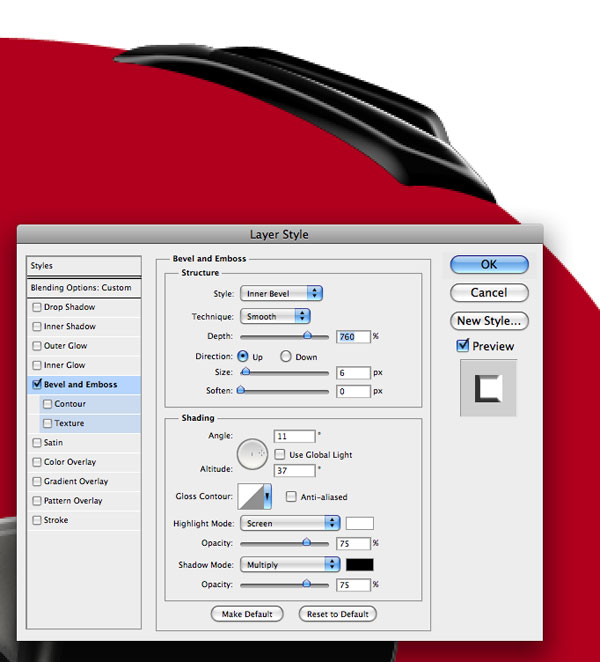Open the Gloss Contour picker arrow
This screenshot has width=600, height=662.
pyautogui.click(x=267, y=497)
